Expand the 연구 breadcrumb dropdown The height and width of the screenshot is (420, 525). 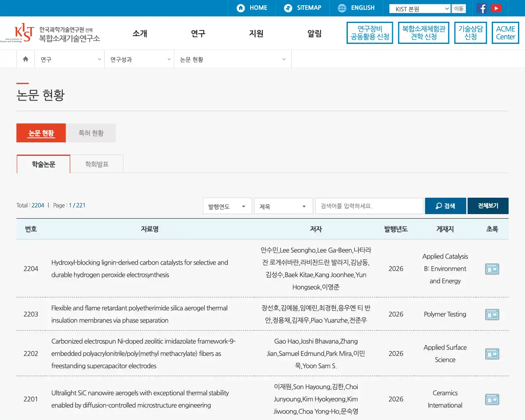[x=70, y=59]
